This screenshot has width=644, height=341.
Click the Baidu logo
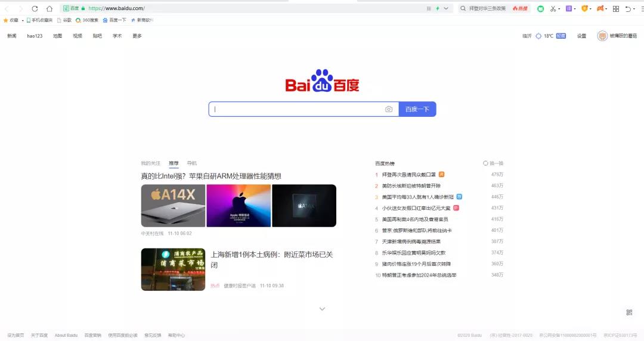tap(322, 80)
